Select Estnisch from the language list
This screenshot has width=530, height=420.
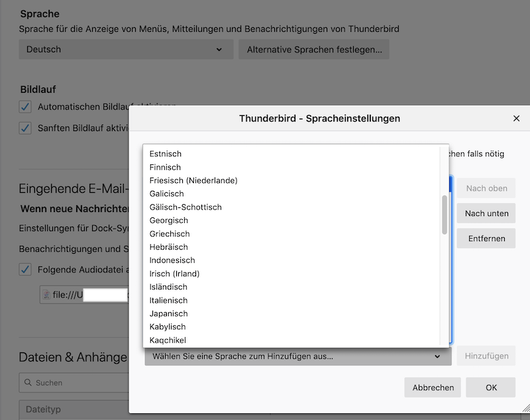291,154
